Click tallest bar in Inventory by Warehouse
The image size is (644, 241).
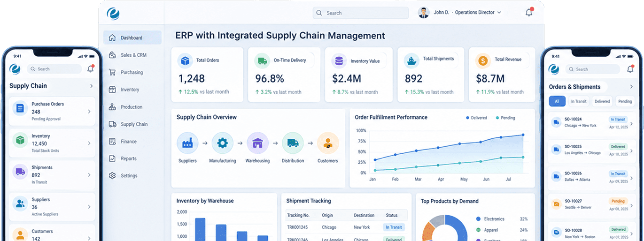click(x=200, y=229)
